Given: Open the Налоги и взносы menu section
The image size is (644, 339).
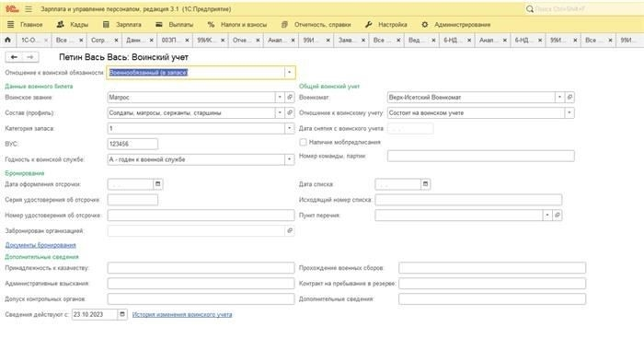Looking at the screenshot, I should (x=237, y=25).
